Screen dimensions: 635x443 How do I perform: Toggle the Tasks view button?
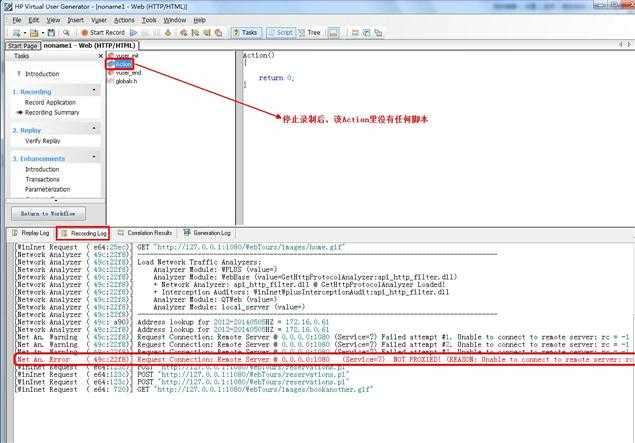pos(246,32)
